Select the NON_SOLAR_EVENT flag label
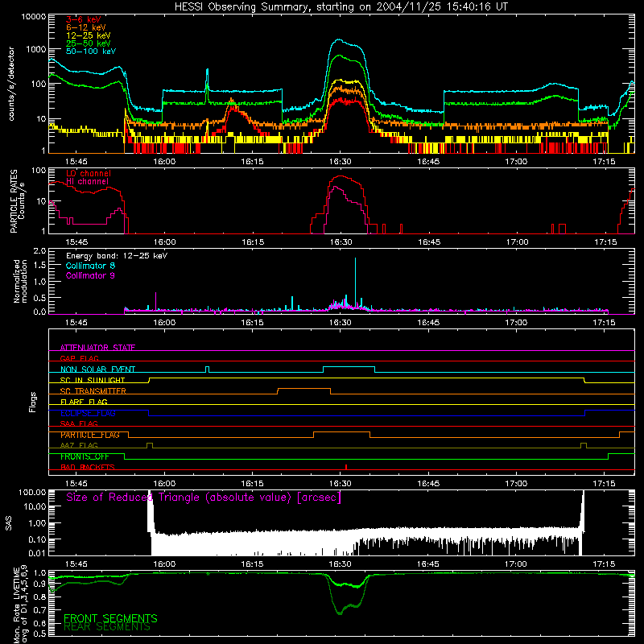The width and height of the screenshot is (644, 644). point(97,369)
